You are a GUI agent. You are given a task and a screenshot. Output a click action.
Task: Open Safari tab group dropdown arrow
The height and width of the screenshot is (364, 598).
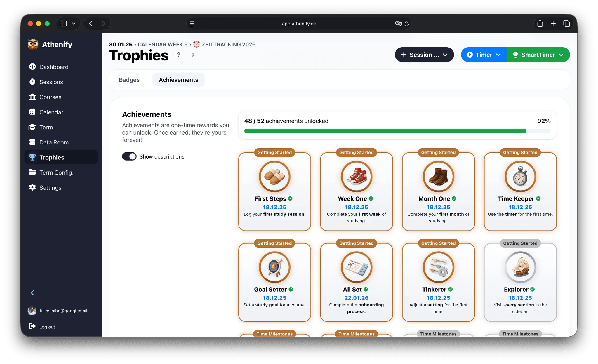click(x=74, y=23)
